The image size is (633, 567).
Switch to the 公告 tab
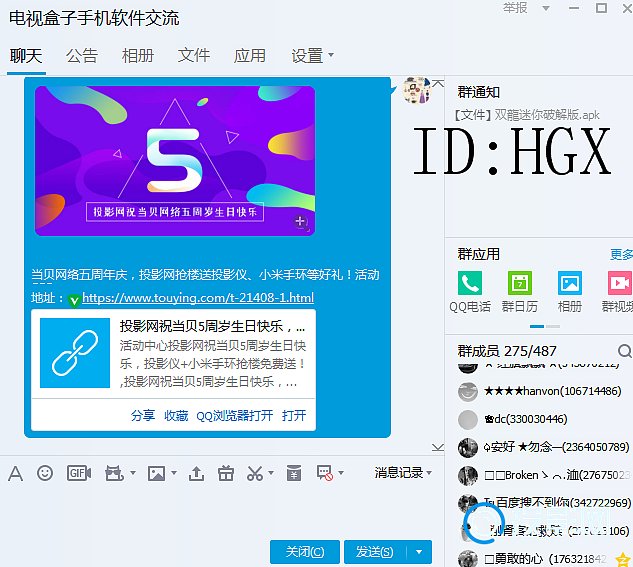tap(82, 56)
